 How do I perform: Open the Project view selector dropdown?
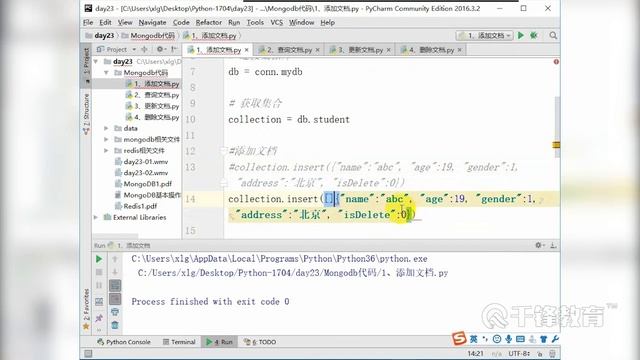pyautogui.click(x=134, y=49)
